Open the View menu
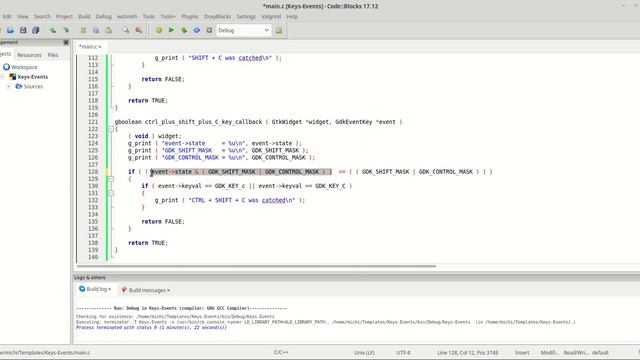The width and height of the screenshot is (640, 360). point(23,16)
